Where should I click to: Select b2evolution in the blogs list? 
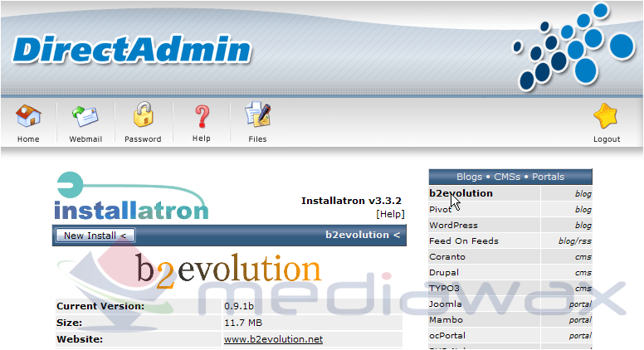[461, 193]
